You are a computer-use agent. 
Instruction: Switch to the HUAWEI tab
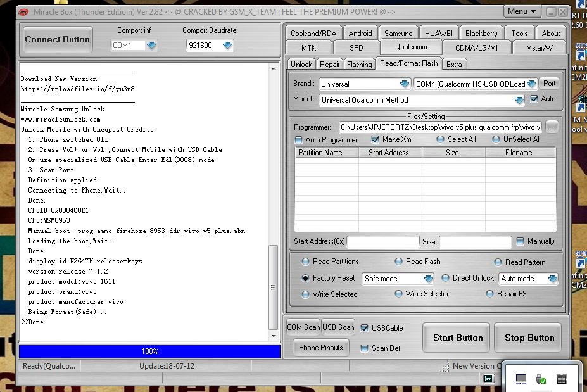click(439, 34)
